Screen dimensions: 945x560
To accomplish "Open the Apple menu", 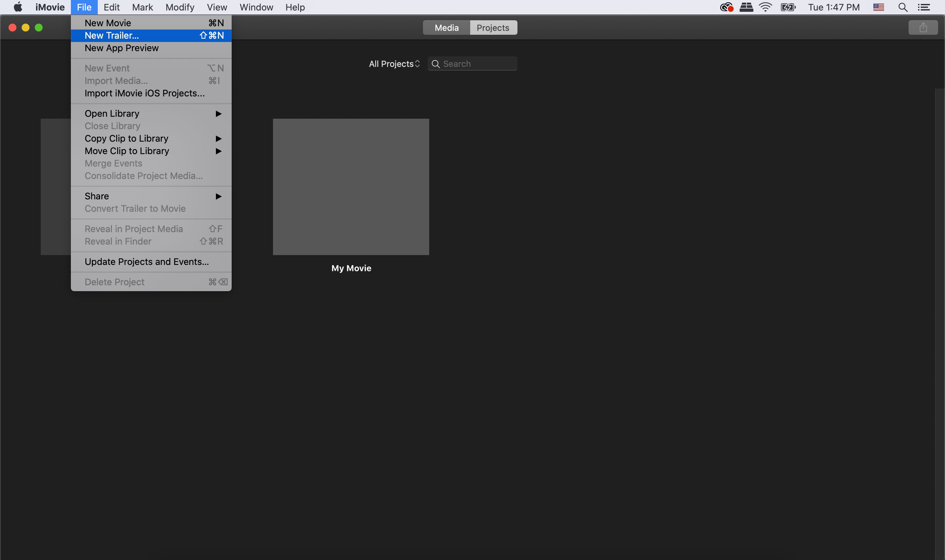I will (18, 7).
